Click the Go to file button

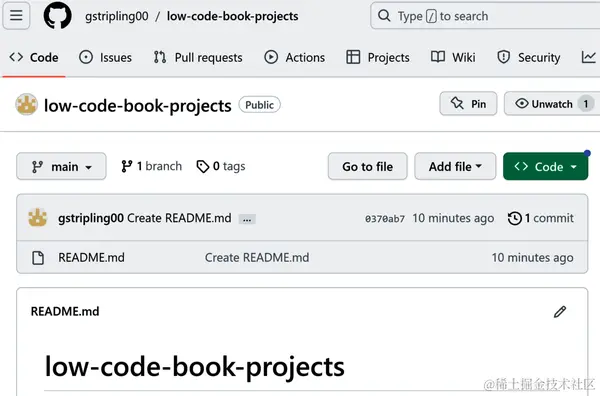[367, 166]
